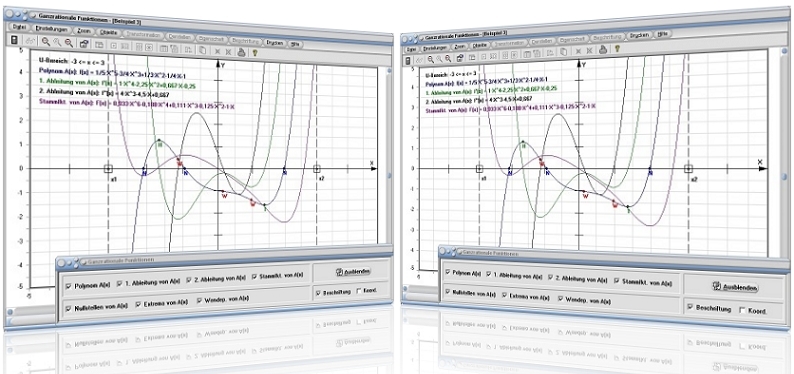
Task: Toggle Extrema von A(x) in left panel
Action: click(138, 304)
